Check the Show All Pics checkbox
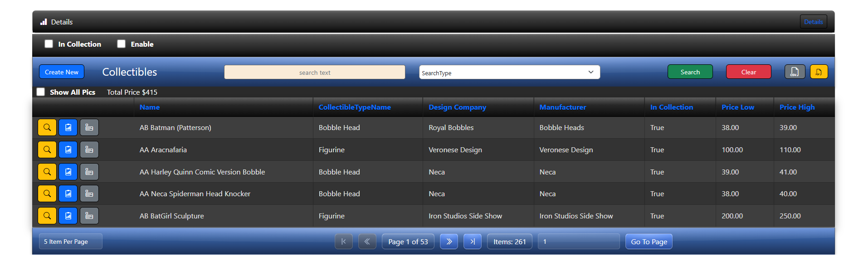The width and height of the screenshot is (868, 266). pos(41,92)
